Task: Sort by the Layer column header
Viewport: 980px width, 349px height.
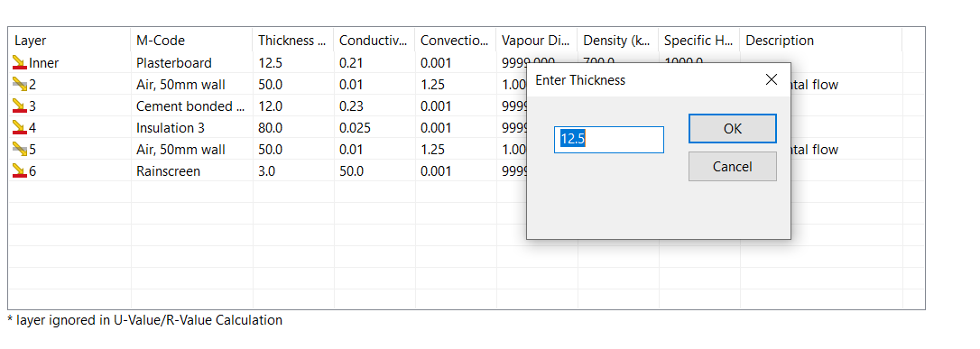Action: point(69,41)
